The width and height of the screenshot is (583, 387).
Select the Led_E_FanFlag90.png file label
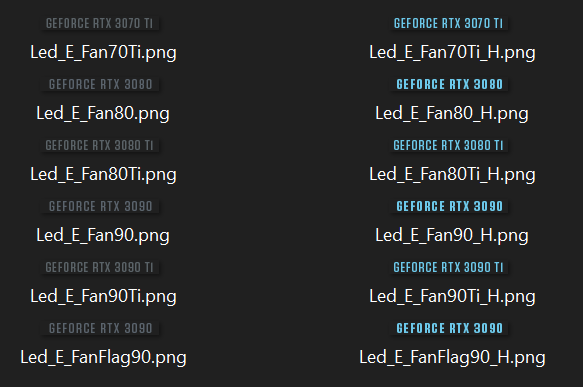103,357
